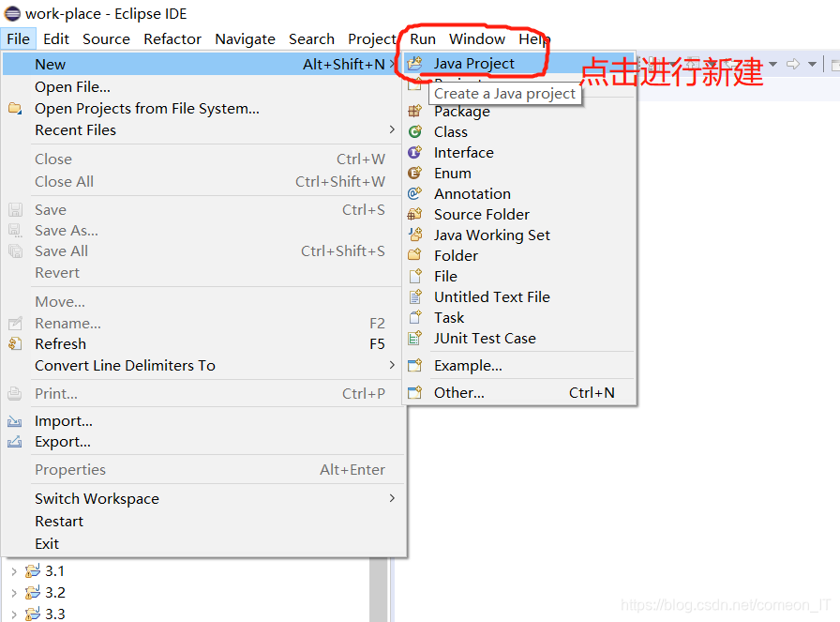Open the Window menu

477,39
